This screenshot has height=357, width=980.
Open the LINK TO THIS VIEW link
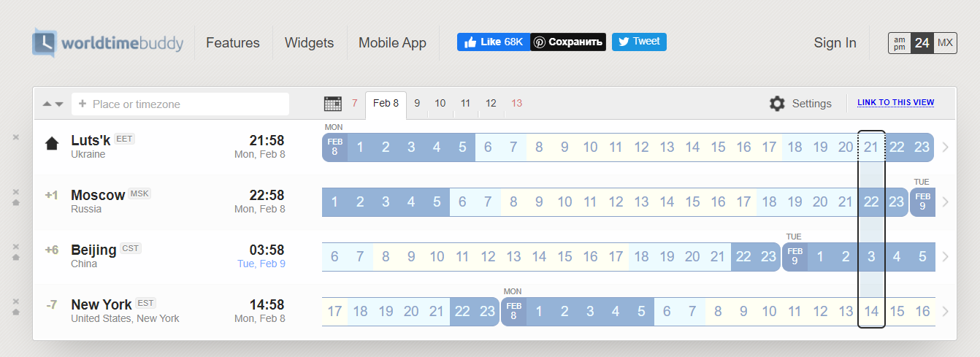tap(895, 103)
